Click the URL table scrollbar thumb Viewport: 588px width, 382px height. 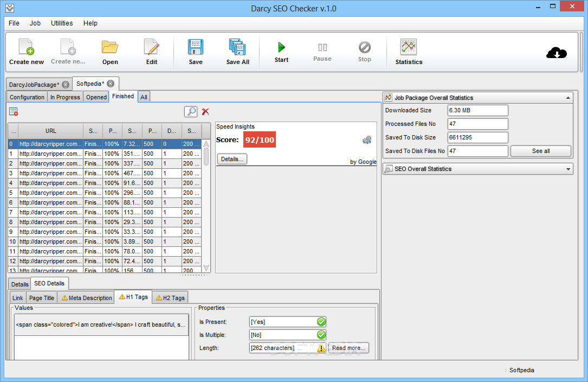click(206, 157)
